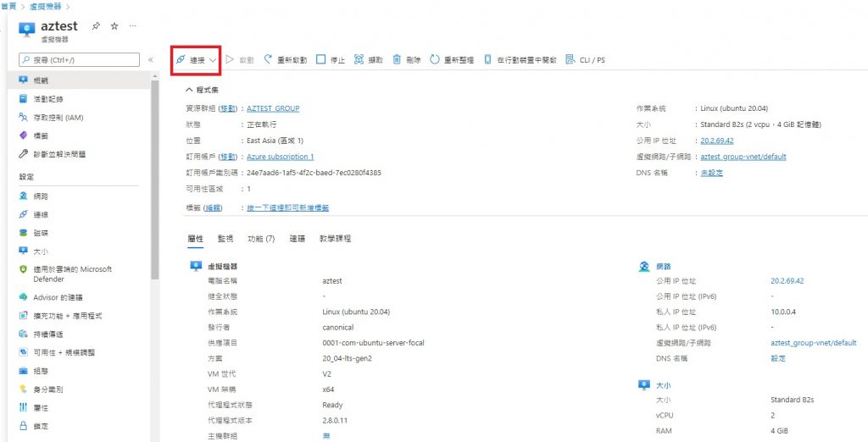Image resolution: width=868 pixels, height=442 pixels.
Task: Open the AZTEST_GROUP resource group link
Action: (273, 108)
